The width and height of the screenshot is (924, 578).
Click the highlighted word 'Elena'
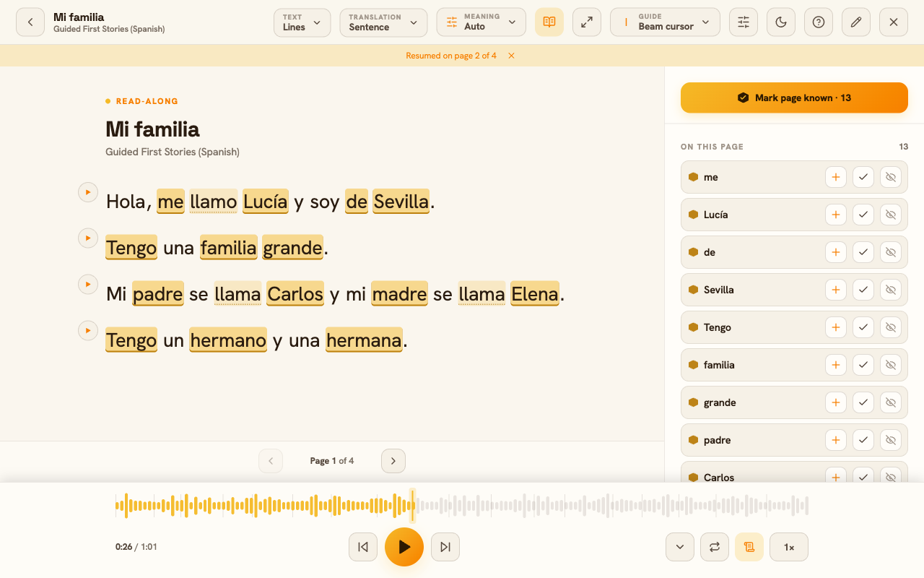(535, 294)
